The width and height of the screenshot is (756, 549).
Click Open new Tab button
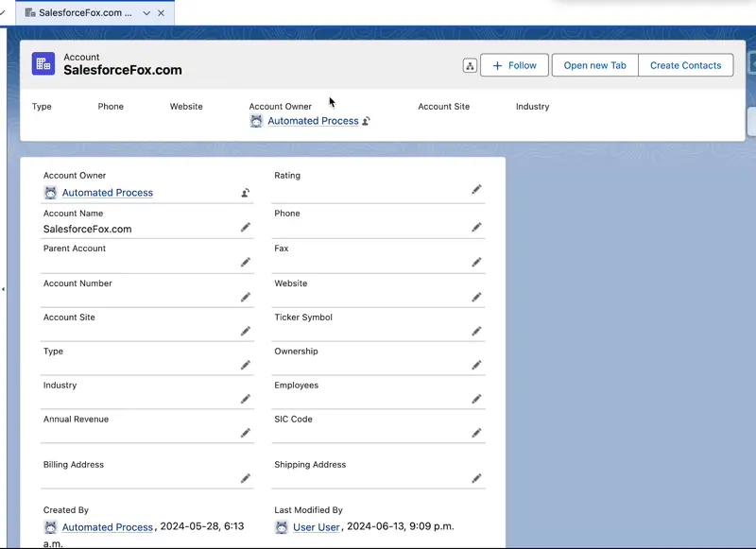tap(595, 65)
